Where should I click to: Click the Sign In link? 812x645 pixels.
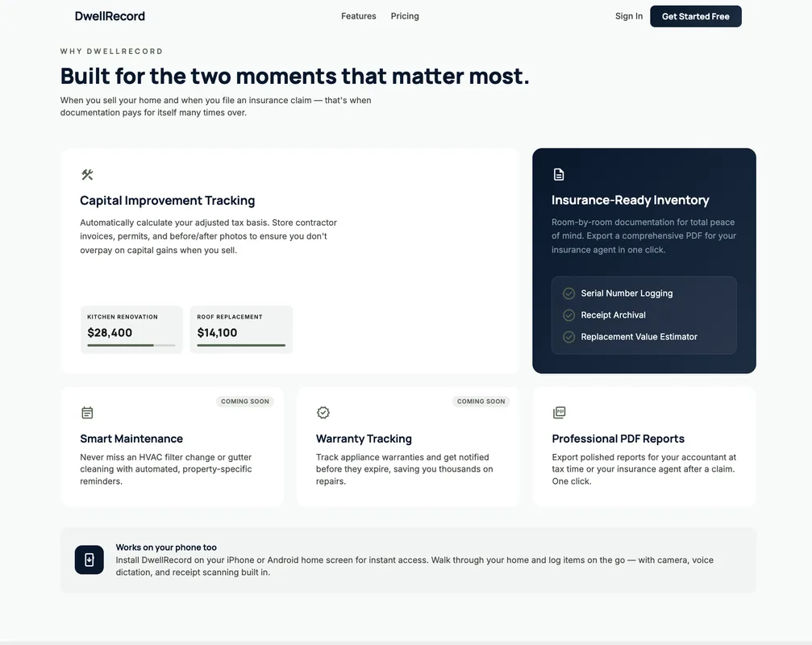tap(629, 16)
